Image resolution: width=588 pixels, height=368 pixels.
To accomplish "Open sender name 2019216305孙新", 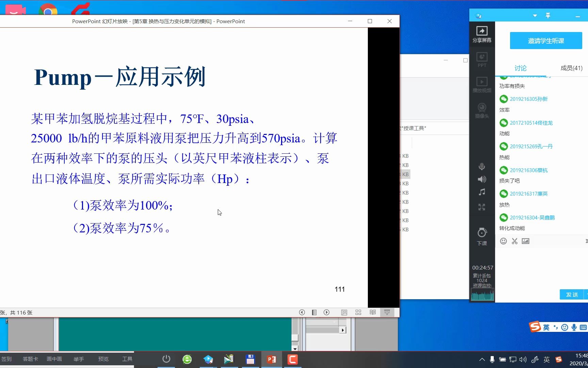I will coord(529,99).
